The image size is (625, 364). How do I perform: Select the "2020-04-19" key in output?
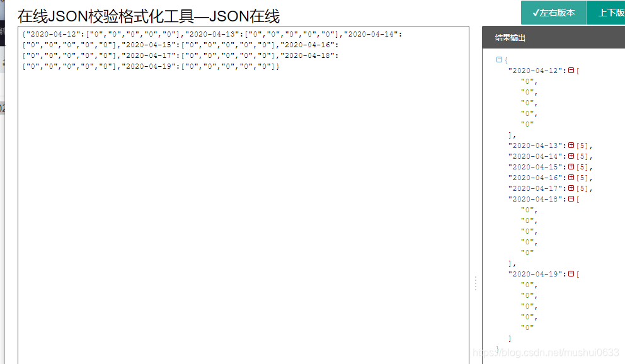pos(535,274)
